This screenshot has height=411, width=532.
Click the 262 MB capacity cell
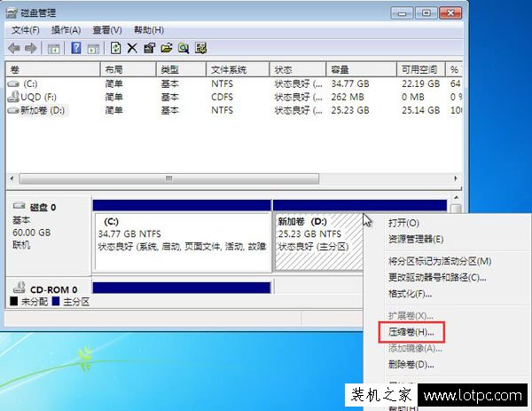(348, 97)
